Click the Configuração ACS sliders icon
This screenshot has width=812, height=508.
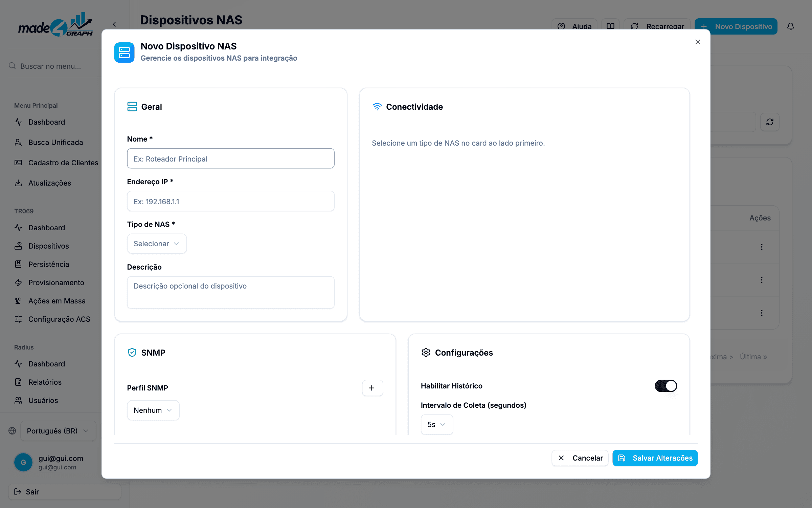coord(18,319)
